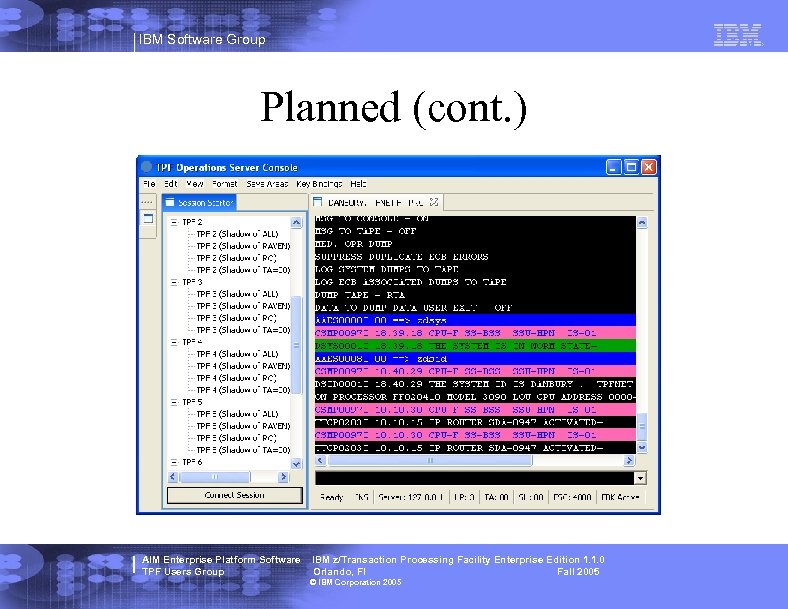The height and width of the screenshot is (609, 788).
Task: Select TPF 2 (Shadow of TA=00)
Action: 243,270
